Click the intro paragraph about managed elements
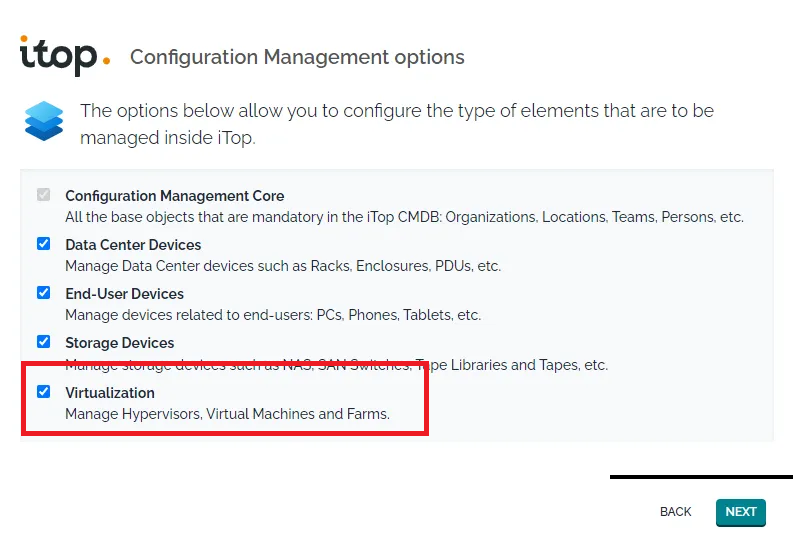This screenshot has width=801, height=550. coord(397,123)
